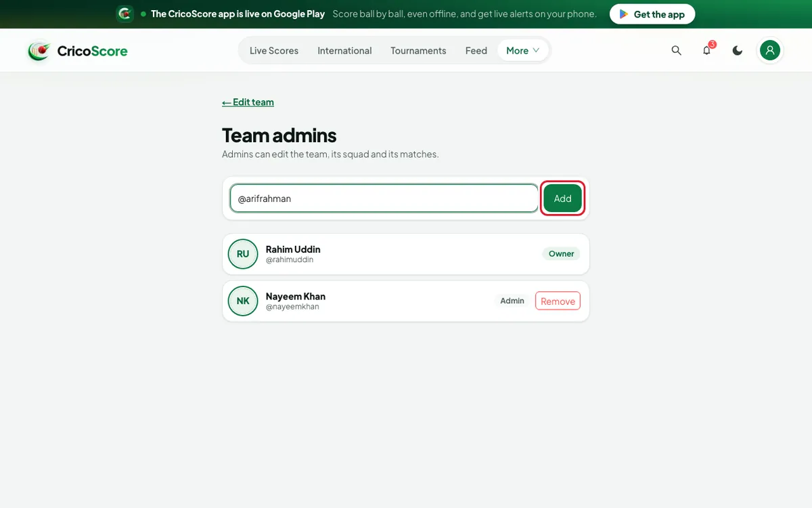Select the name Rahim Uddin
Viewport: 812px width, 508px height.
coord(293,249)
